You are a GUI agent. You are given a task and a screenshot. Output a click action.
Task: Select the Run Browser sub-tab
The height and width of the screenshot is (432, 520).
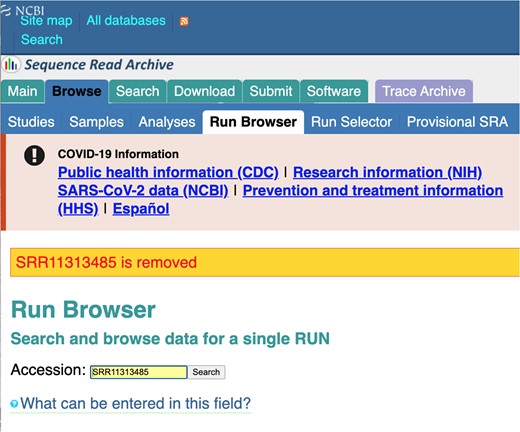pyautogui.click(x=253, y=122)
